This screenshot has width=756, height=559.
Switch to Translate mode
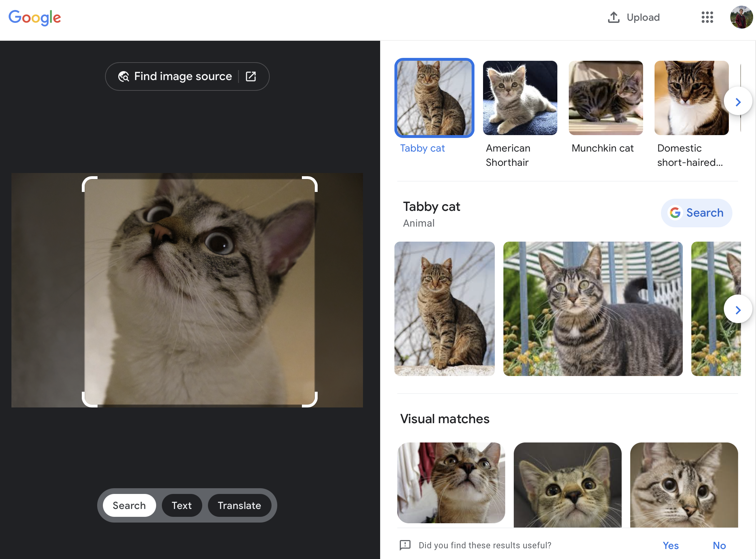click(x=239, y=505)
